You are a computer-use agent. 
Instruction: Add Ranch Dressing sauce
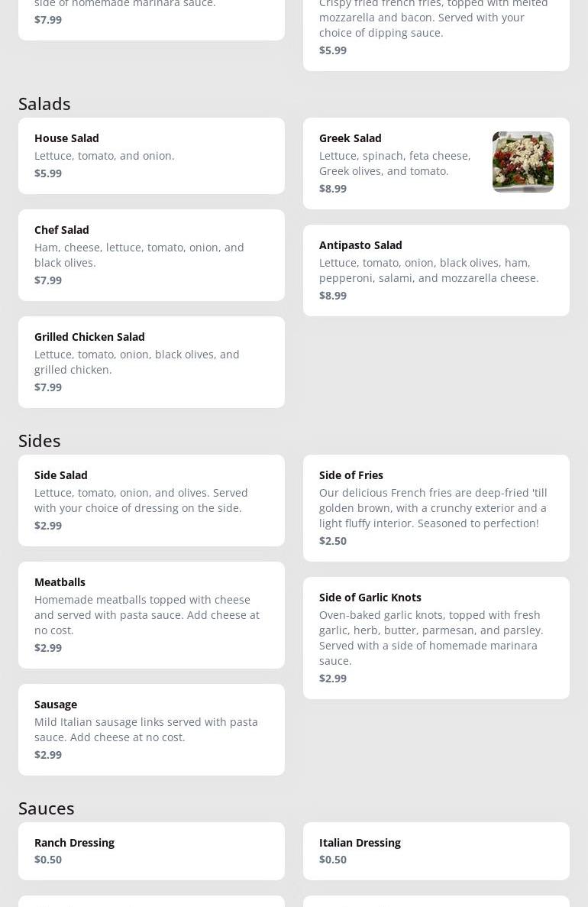(x=151, y=850)
